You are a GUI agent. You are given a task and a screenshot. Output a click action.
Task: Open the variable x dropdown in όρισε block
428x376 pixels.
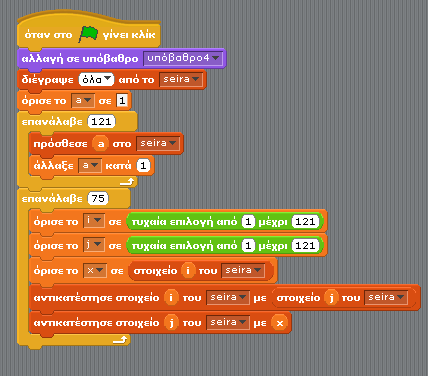(x=95, y=271)
